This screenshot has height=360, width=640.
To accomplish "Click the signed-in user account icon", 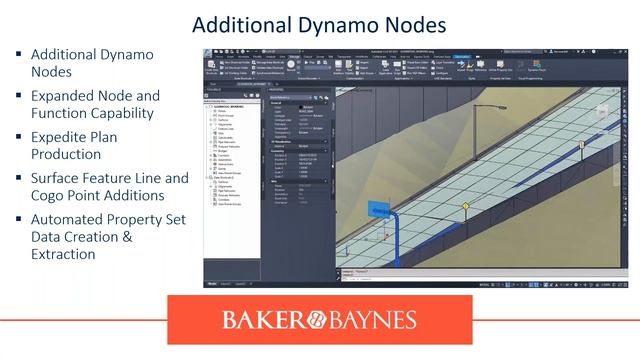I will click(x=551, y=51).
